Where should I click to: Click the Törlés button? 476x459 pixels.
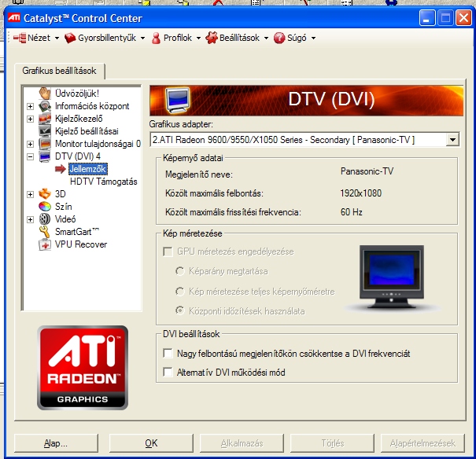coord(332,443)
